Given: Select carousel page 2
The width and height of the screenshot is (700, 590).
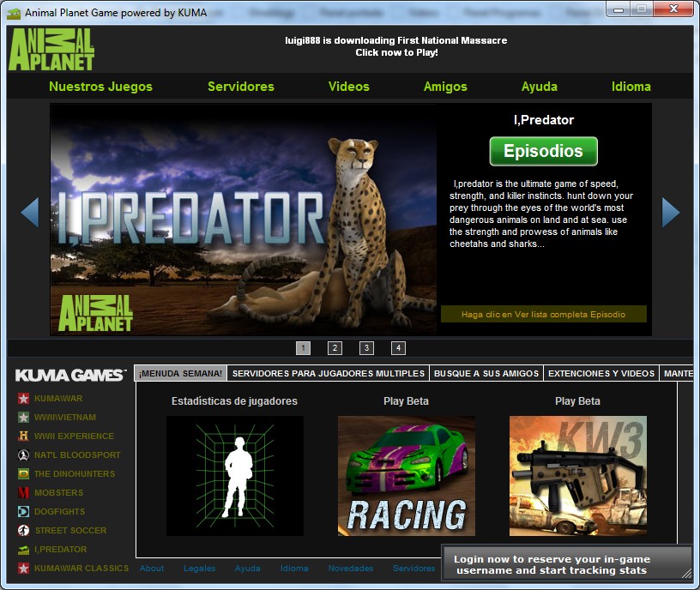Looking at the screenshot, I should click(335, 348).
